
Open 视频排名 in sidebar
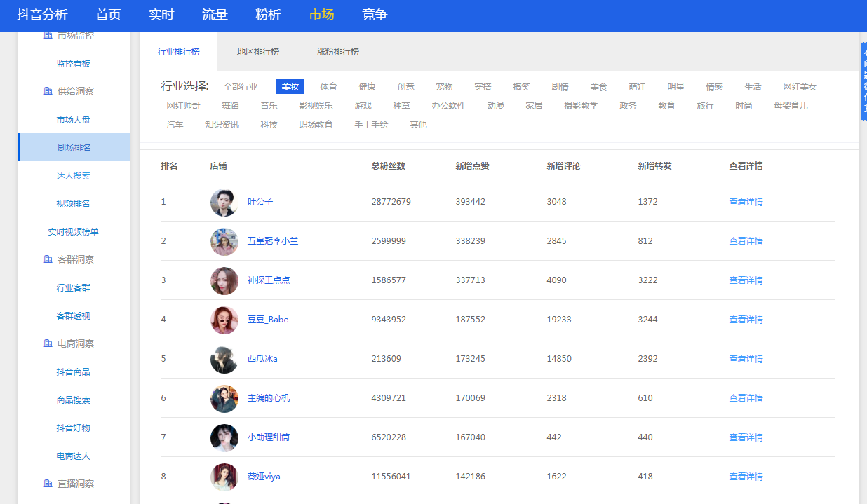(74, 204)
